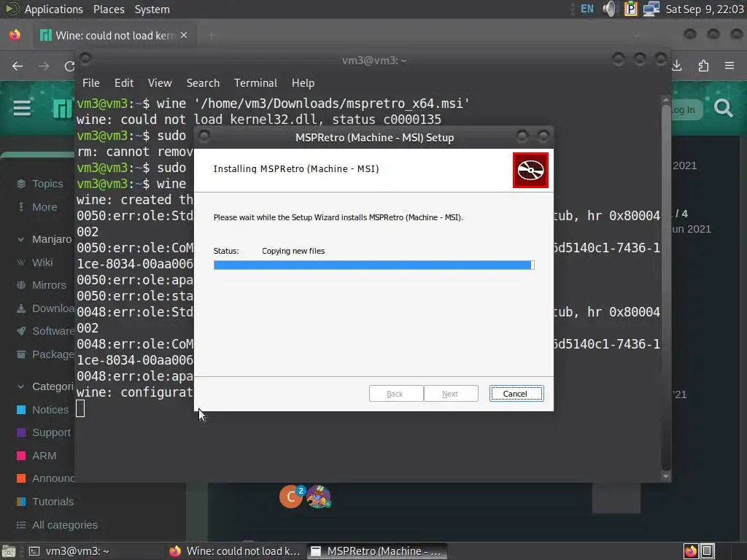Switch to MSPRetro installer taskbar entry

[x=376, y=551]
